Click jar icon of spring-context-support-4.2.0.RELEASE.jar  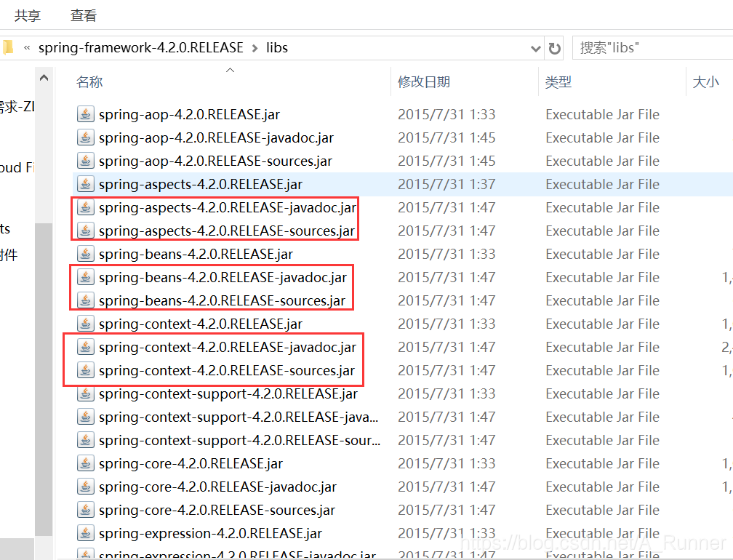point(86,393)
